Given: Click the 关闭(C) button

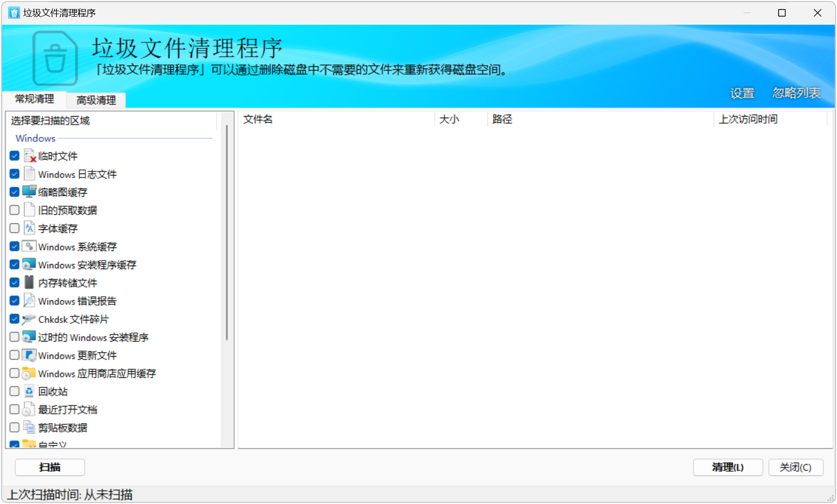Looking at the screenshot, I should point(796,467).
